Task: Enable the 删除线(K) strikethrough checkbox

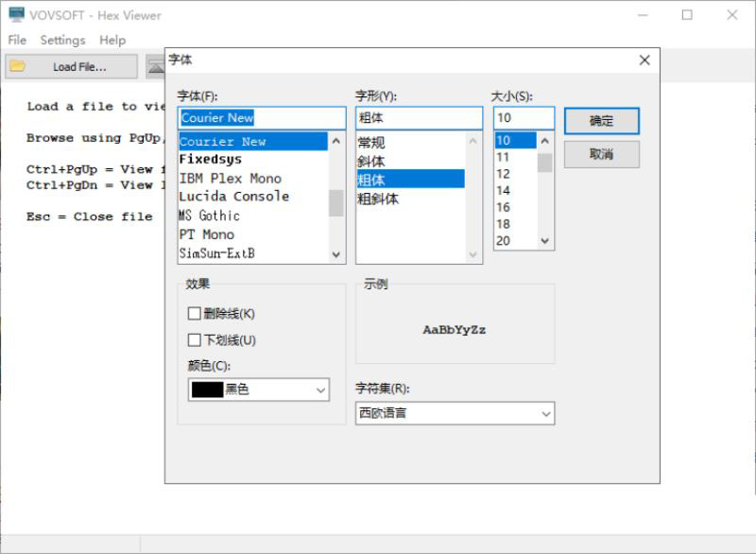Action: click(x=195, y=314)
